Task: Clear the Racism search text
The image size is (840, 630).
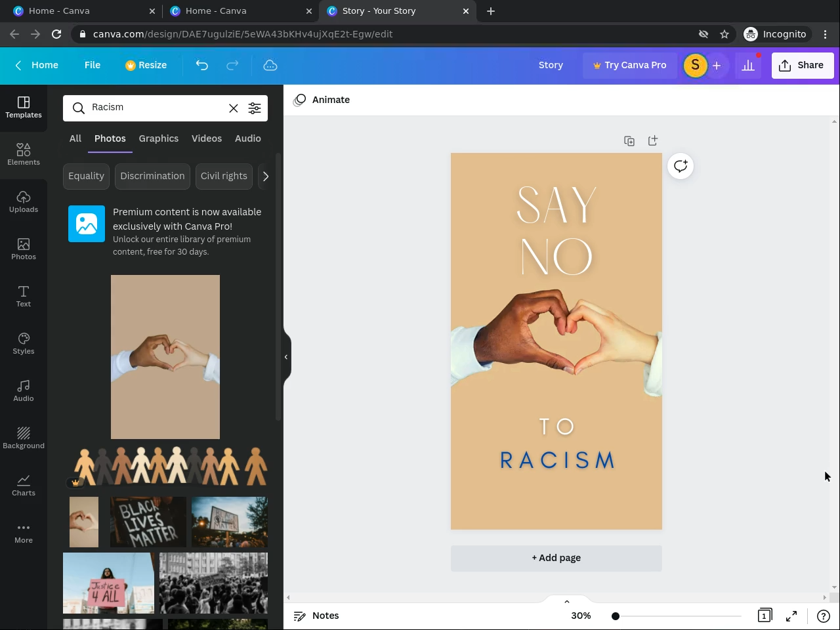Action: click(x=233, y=108)
